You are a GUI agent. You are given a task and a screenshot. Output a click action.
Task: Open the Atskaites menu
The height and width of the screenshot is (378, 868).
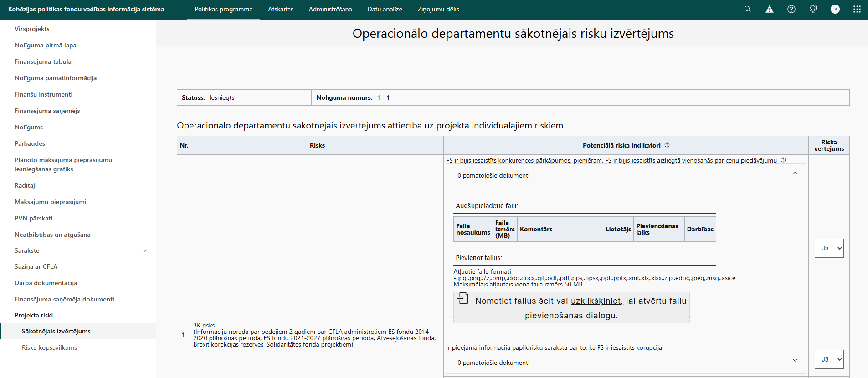[281, 10]
